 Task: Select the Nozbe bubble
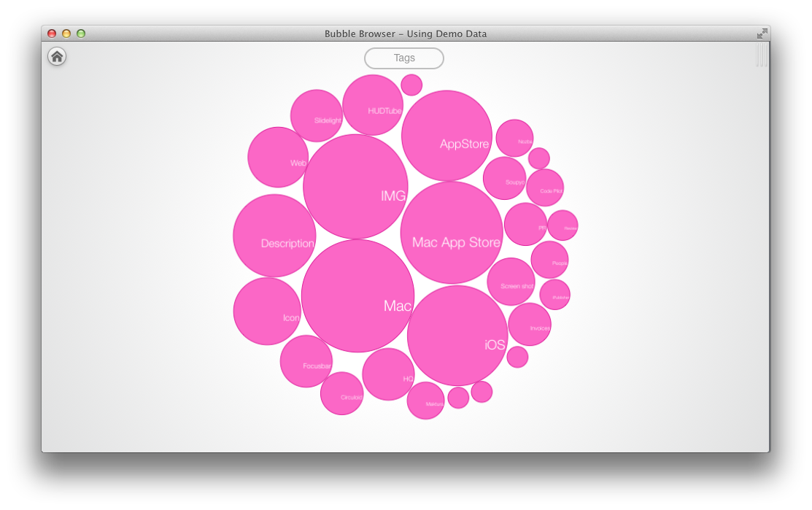pyautogui.click(x=515, y=138)
